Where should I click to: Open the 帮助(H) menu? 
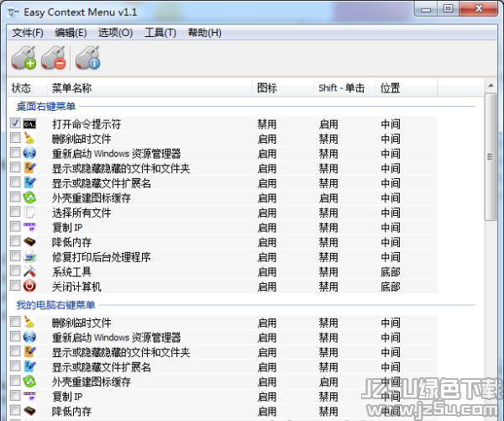coord(204,33)
